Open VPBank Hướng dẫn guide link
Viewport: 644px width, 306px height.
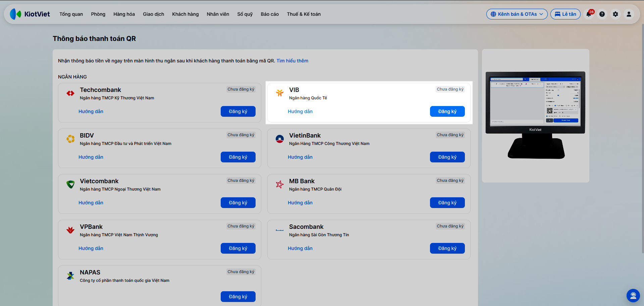[91, 248]
